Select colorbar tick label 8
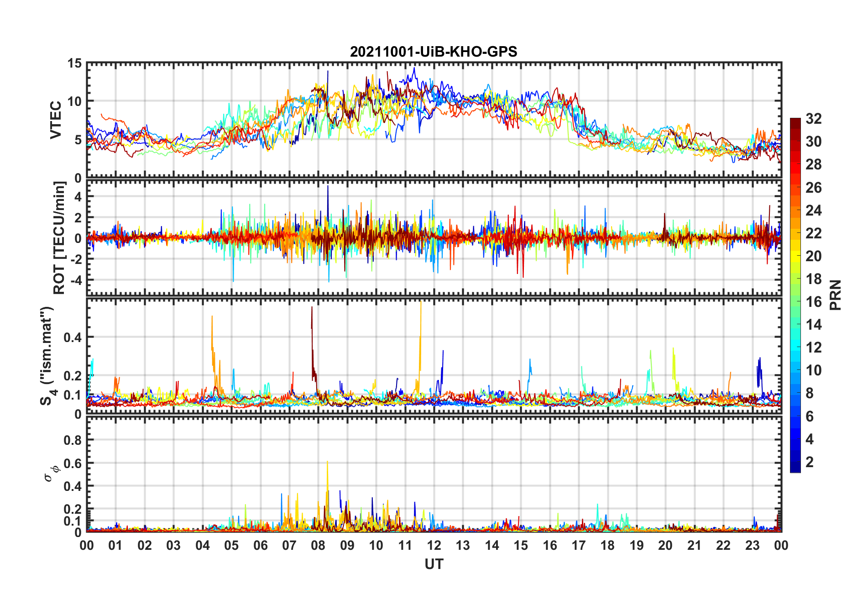Image resolution: width=868 pixels, height=590 pixels. 810,393
